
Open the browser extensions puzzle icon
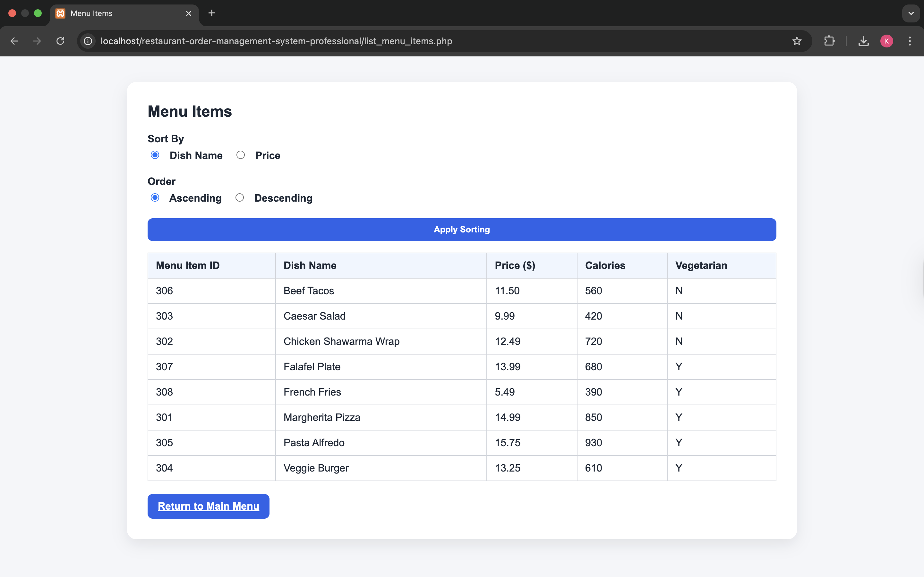point(829,41)
